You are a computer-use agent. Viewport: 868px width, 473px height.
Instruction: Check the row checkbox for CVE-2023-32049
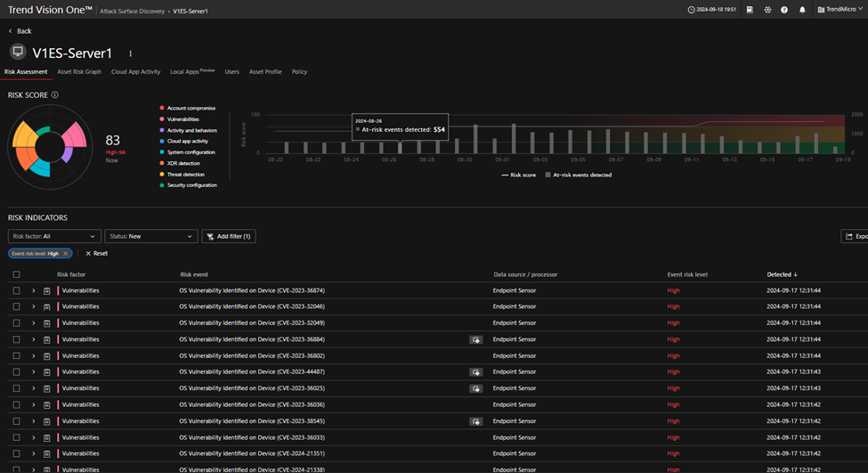[x=17, y=322]
